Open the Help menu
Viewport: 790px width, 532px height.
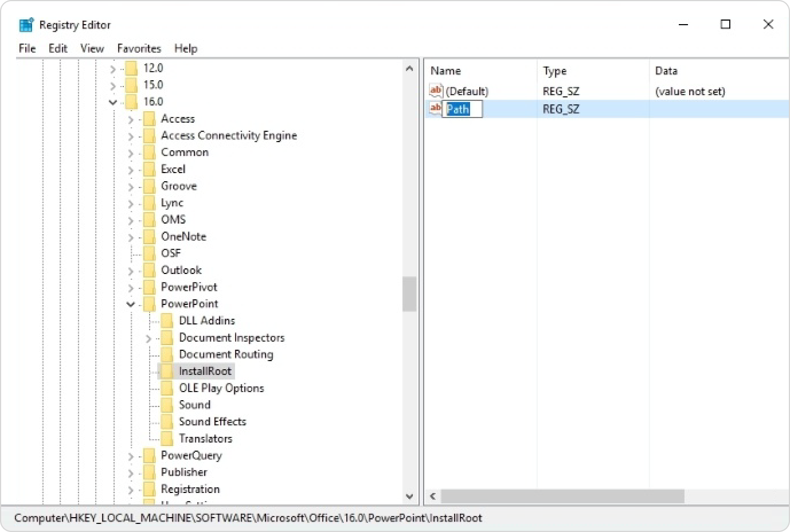186,48
